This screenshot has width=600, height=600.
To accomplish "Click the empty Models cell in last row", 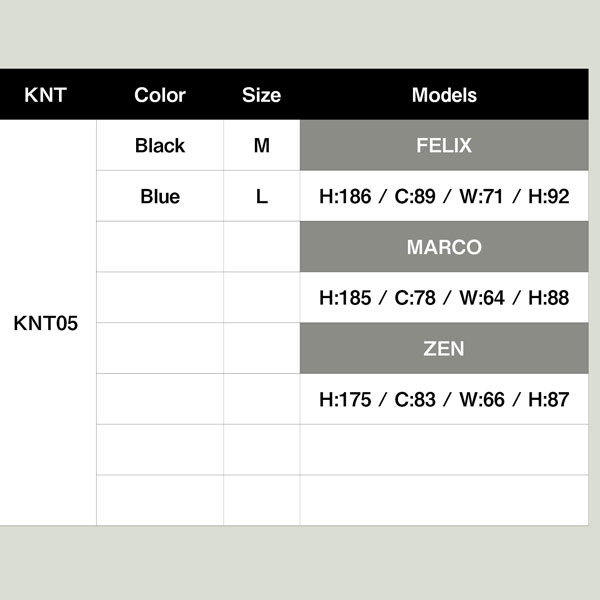I will tap(444, 501).
